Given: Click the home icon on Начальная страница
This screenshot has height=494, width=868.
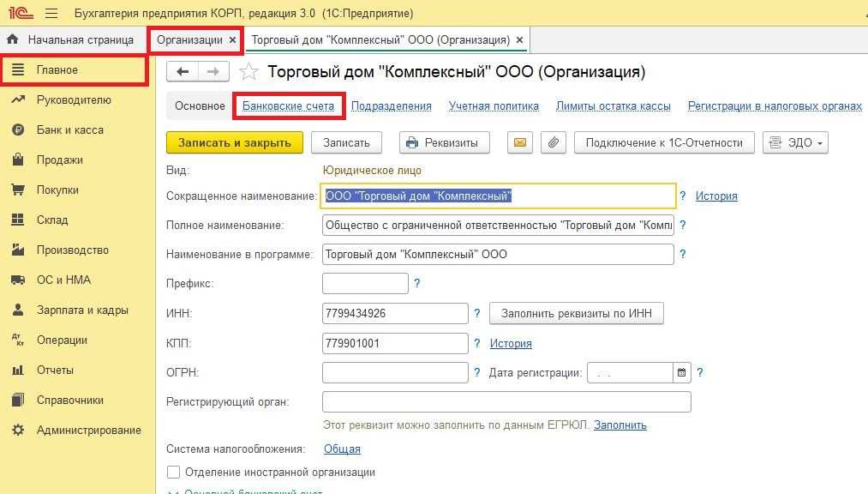Looking at the screenshot, I should click(x=13, y=39).
